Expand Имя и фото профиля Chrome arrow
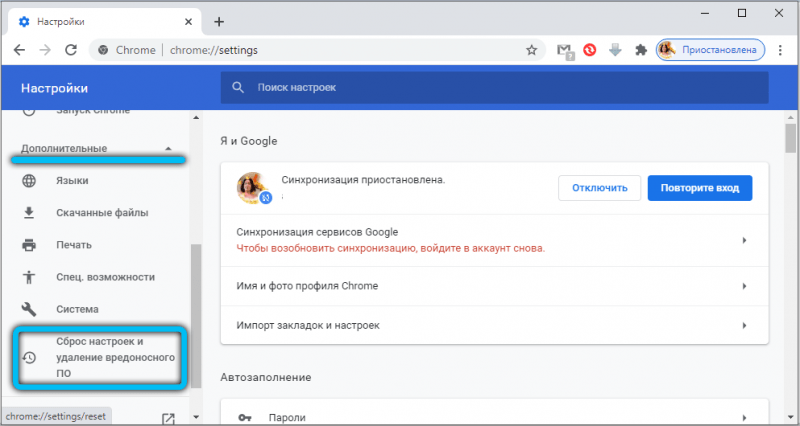Viewport: 800px width, 426px height. [744, 286]
